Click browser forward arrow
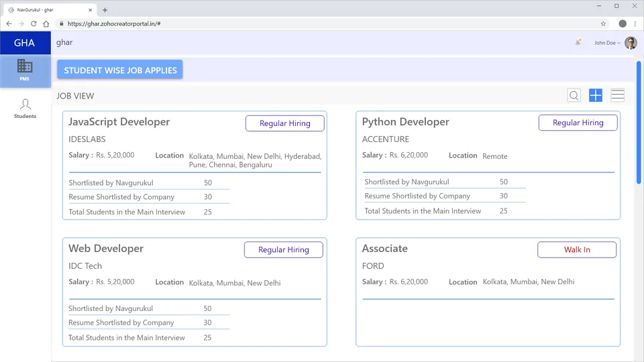The height and width of the screenshot is (362, 644). point(21,24)
